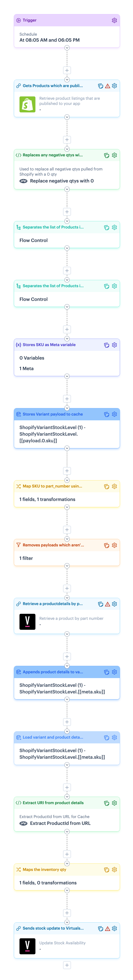Open the Sends stock update to Virtuals step
Viewport: 133px width, 980px height.
pyautogui.click(x=53, y=928)
